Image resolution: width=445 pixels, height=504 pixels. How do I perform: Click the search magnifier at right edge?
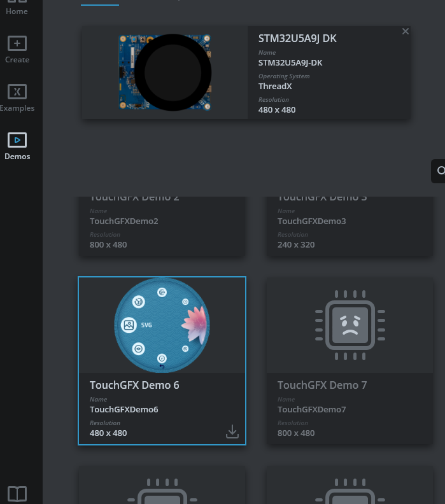[x=441, y=171]
